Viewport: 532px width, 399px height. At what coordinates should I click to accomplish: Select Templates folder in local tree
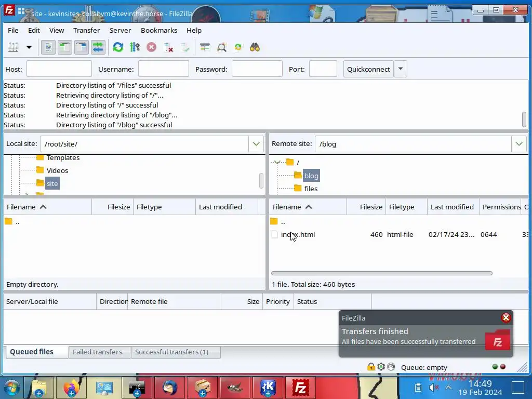coord(63,157)
